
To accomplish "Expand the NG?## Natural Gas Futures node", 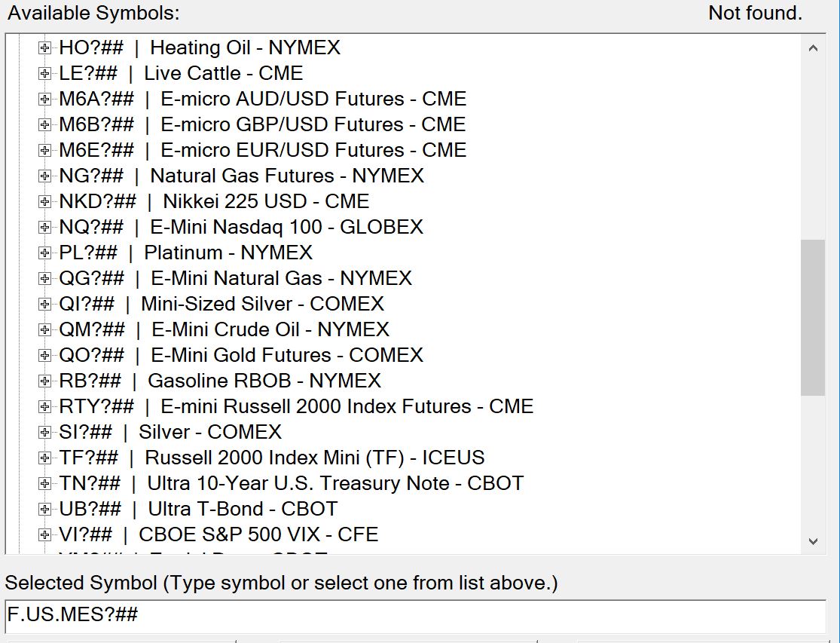I will [45, 176].
